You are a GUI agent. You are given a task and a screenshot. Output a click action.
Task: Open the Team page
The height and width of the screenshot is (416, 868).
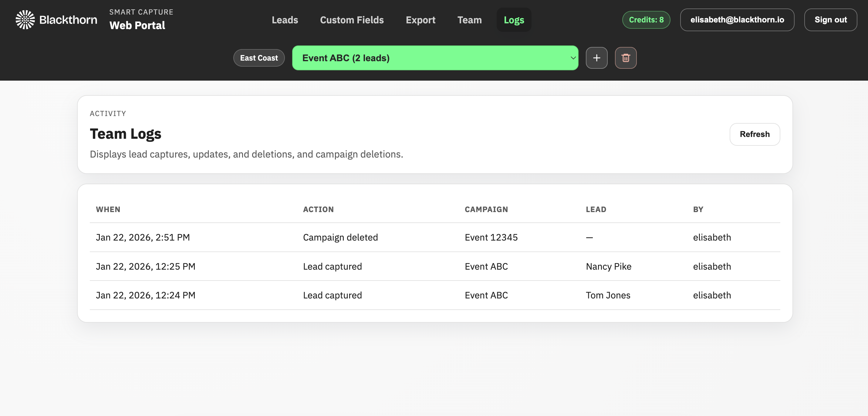click(x=469, y=19)
